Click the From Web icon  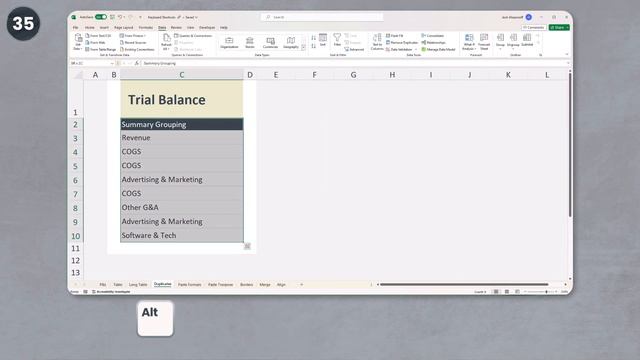click(87, 42)
